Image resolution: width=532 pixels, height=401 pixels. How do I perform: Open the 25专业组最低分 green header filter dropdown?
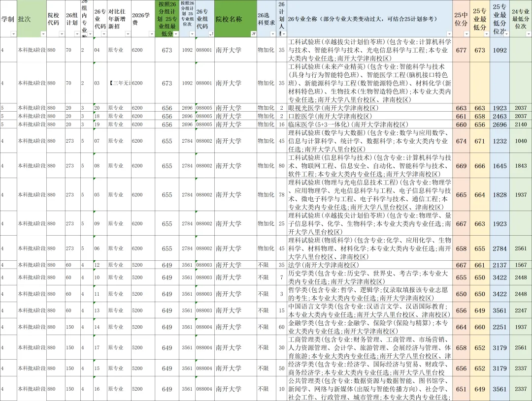point(176,34)
